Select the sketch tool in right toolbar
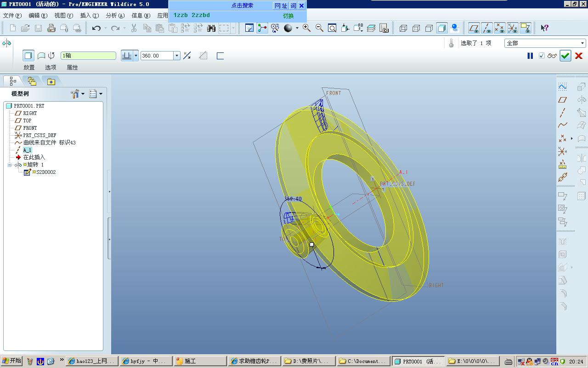Viewport: 588px width, 368px height. 562,86
